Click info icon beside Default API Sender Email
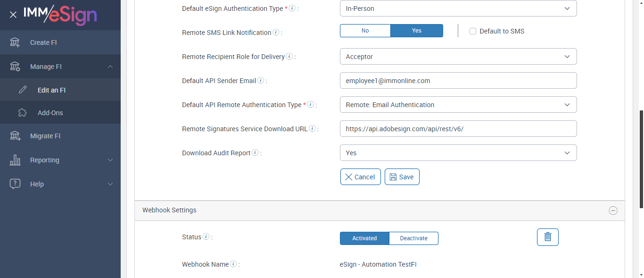Image resolution: width=644 pixels, height=278 pixels. tap(261, 81)
